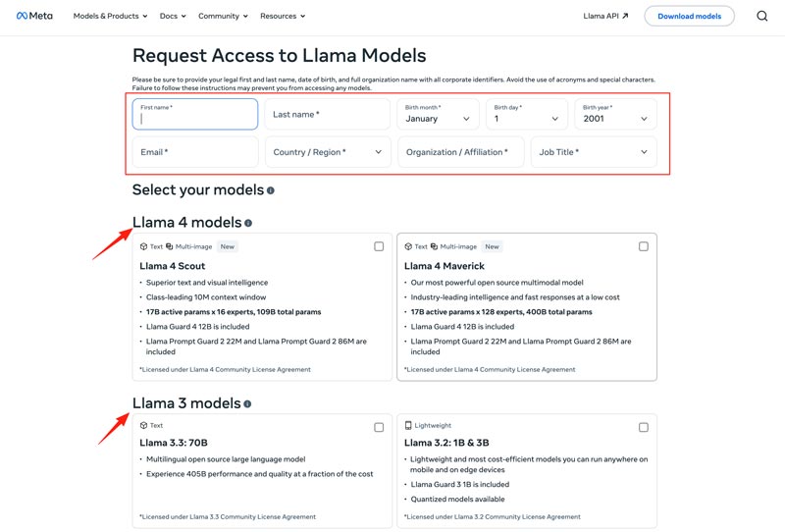This screenshot has width=785, height=532.
Task: Check the Llama 3.2: 1B & 3B box
Action: pos(644,427)
